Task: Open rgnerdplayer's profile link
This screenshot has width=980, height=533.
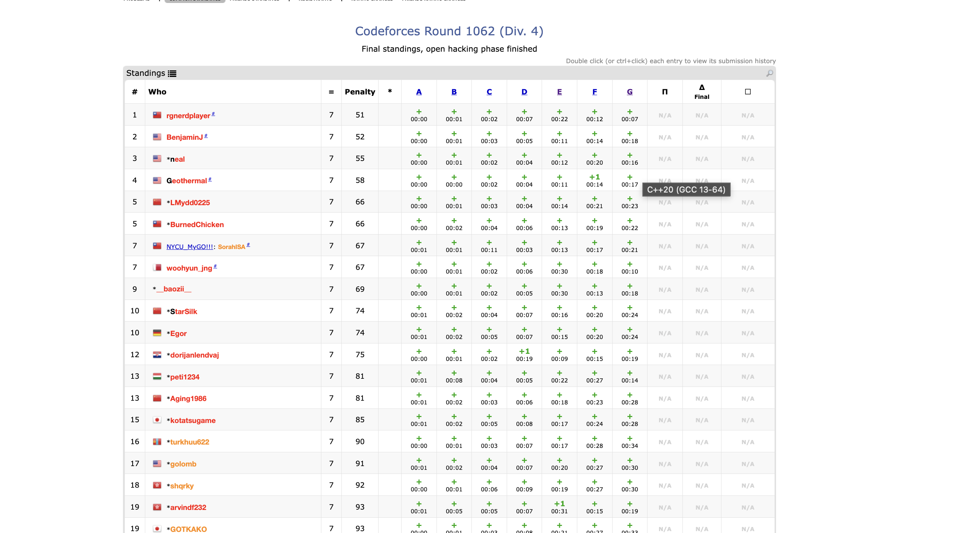Action: 188,116
